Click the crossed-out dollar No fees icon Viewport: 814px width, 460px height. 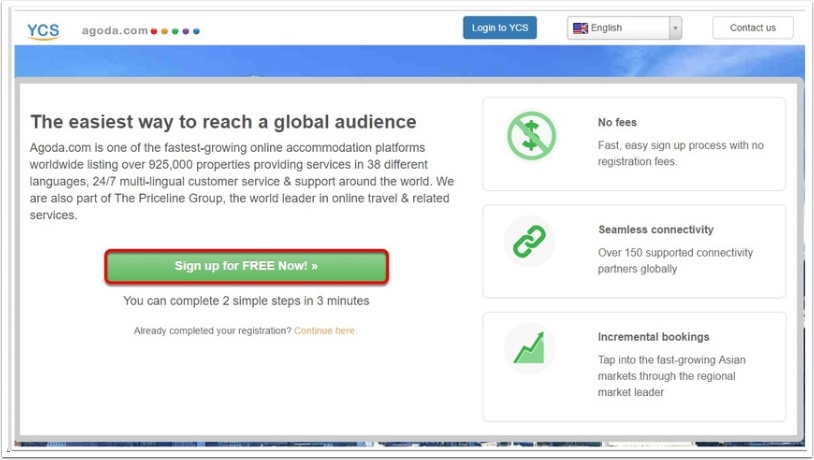click(531, 136)
